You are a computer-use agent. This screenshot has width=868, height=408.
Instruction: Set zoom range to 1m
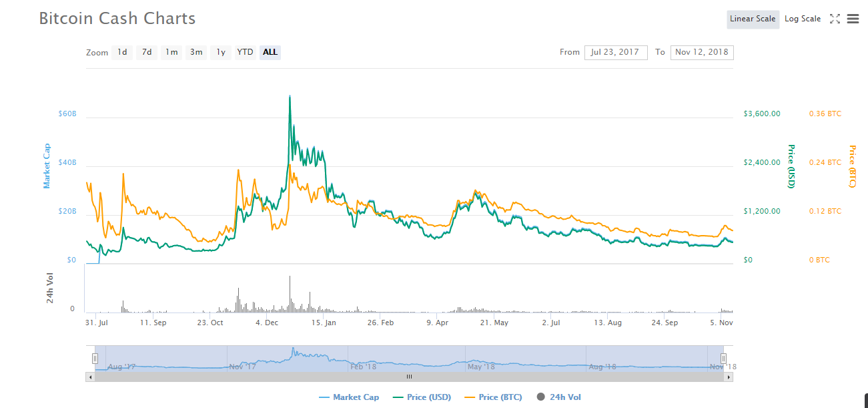click(x=171, y=52)
